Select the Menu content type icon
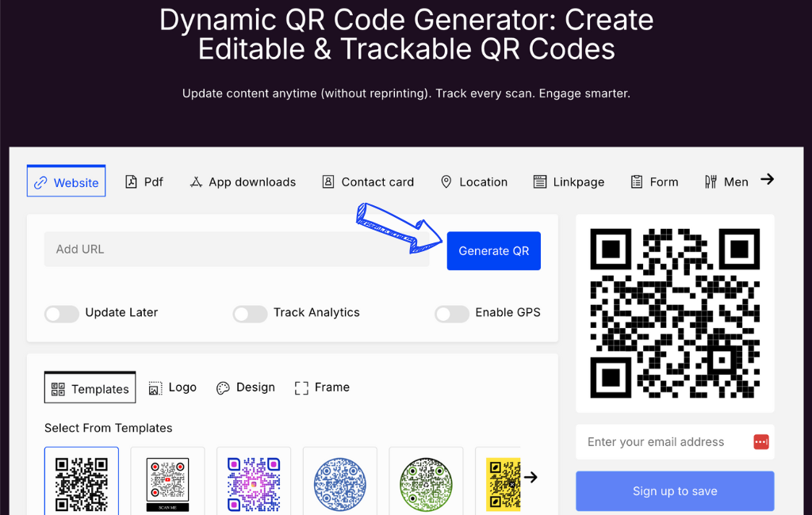This screenshot has height=515, width=812. tap(711, 181)
